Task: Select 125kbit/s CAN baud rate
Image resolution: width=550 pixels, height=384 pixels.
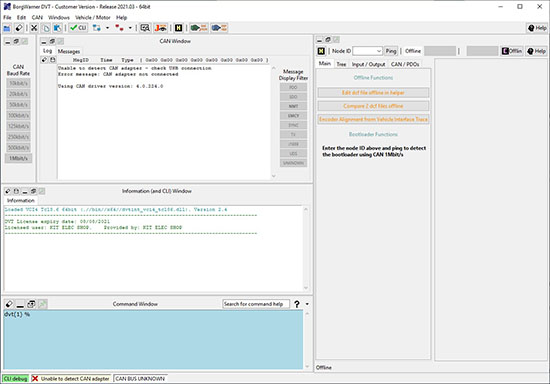Action: coord(18,126)
